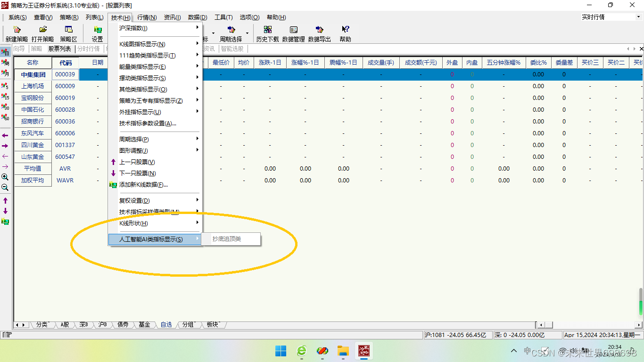Click the thin right arrow sidebar icon
The image size is (644, 362).
[5, 166]
